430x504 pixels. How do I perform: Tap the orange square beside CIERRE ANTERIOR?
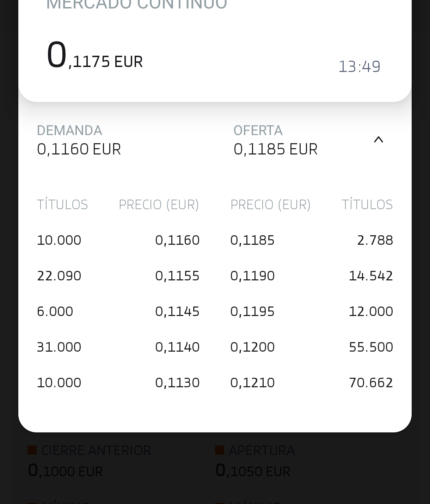coord(32,450)
